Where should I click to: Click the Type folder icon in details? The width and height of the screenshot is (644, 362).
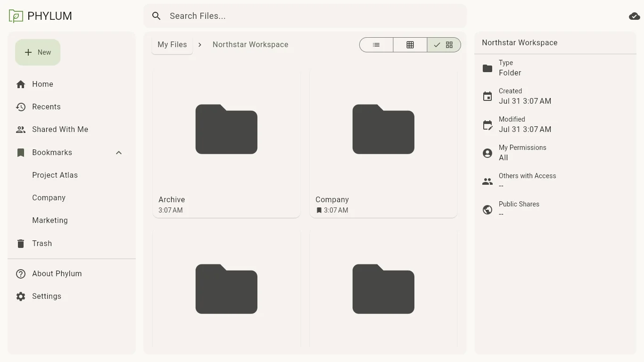pyautogui.click(x=487, y=68)
